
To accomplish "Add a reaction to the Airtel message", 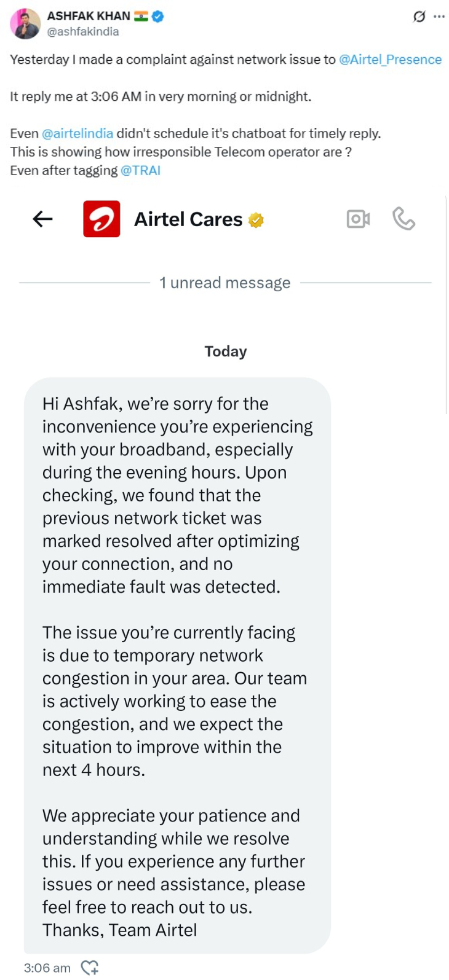I will click(x=90, y=968).
